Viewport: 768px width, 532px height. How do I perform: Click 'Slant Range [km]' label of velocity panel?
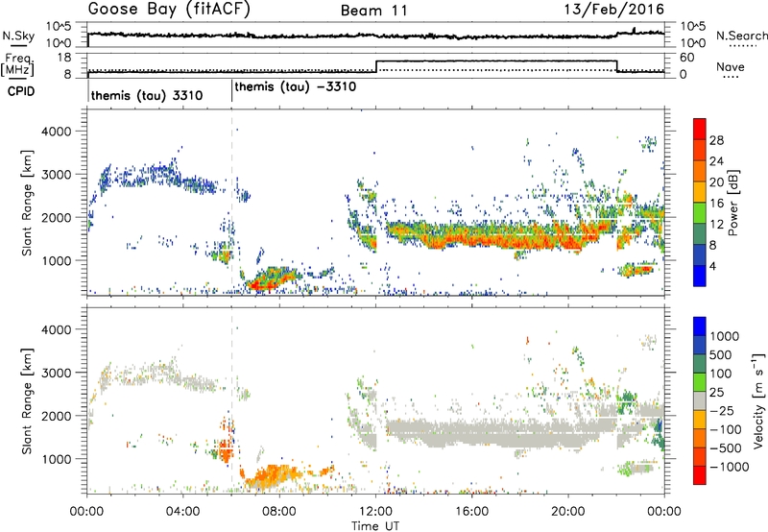tap(27, 400)
